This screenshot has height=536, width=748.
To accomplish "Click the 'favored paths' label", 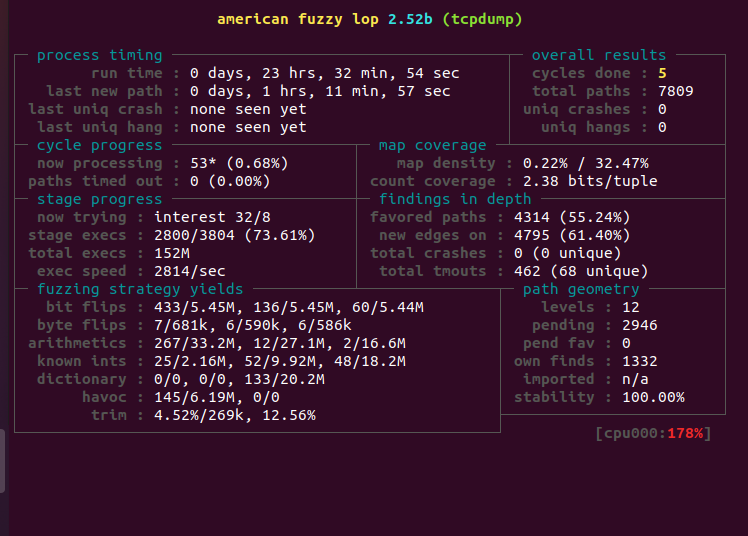I will (428, 217).
